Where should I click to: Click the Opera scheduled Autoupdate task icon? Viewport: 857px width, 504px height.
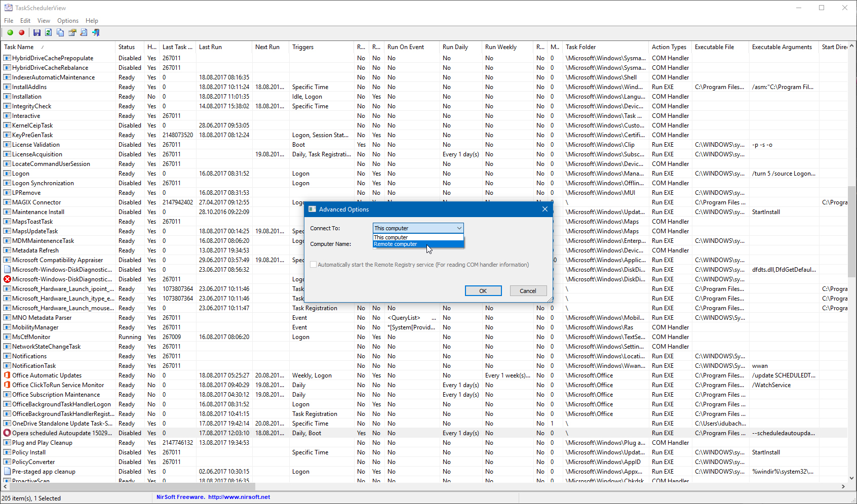tap(7, 433)
